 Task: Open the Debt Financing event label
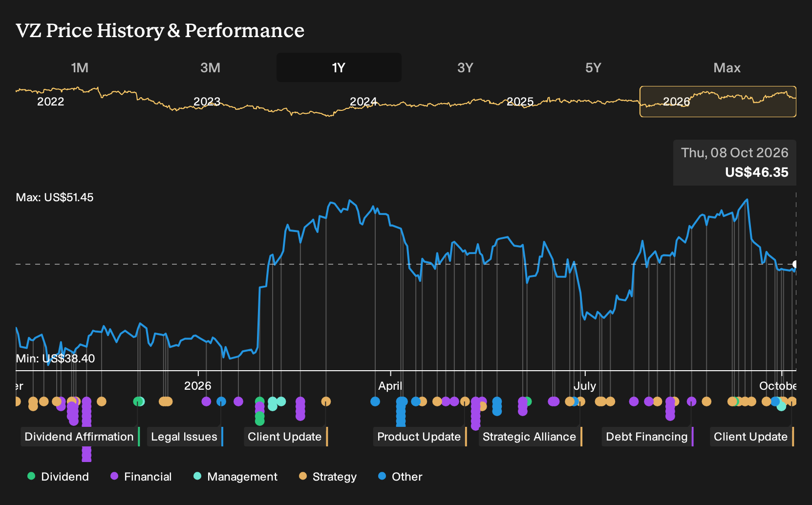647,437
